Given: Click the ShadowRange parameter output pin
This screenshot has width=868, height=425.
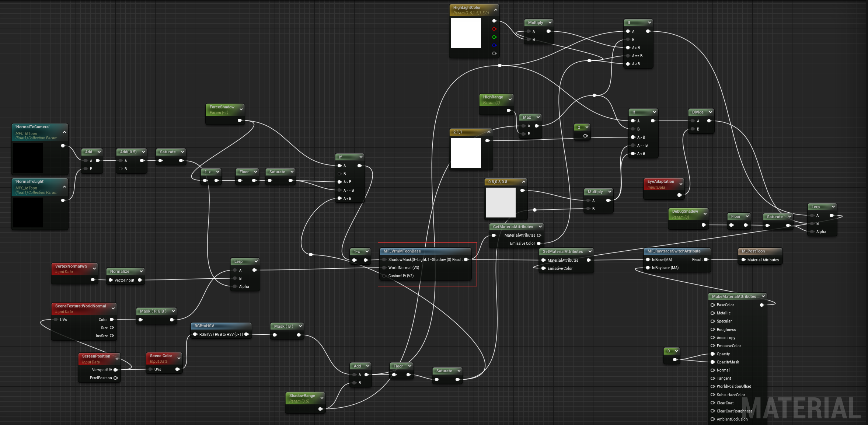Looking at the screenshot, I should pos(320,409).
